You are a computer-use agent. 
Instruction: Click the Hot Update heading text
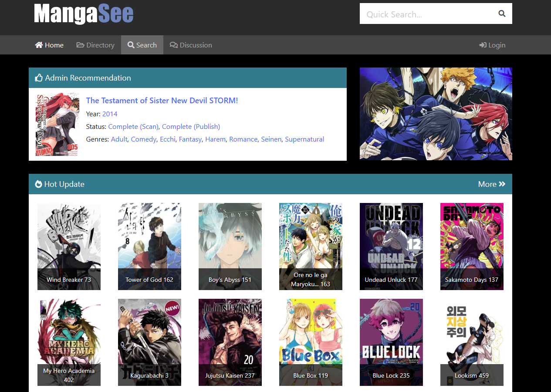coord(64,184)
